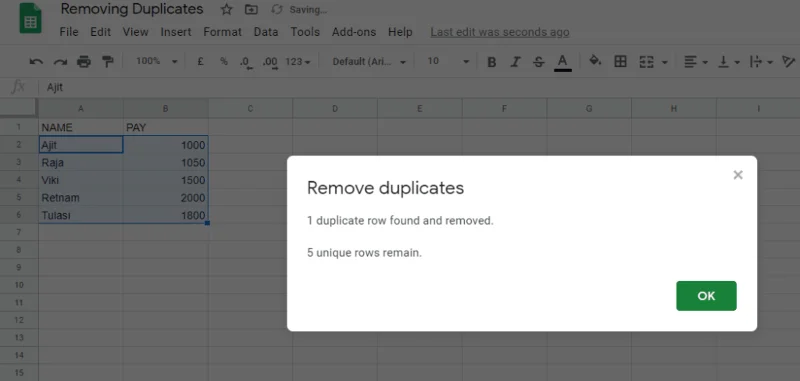Viewport: 800px width, 381px height.
Task: Select cell containing Tulasi
Action: coord(81,215)
